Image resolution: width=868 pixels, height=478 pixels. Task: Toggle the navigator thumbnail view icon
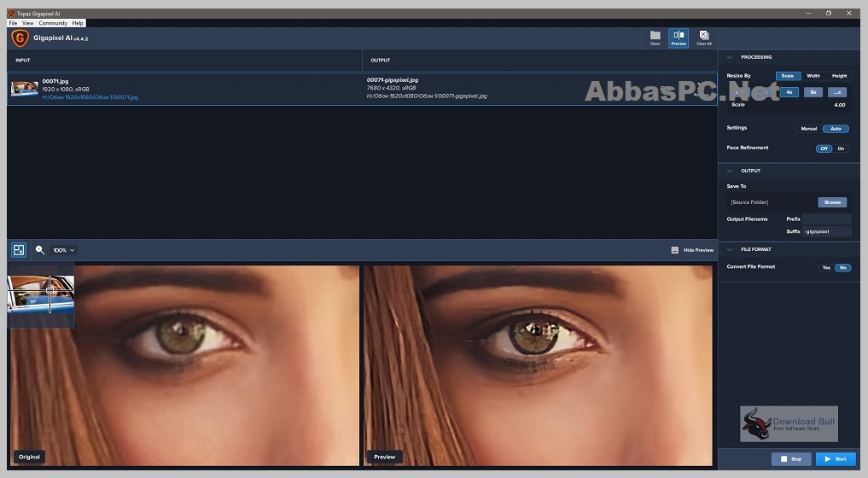[x=19, y=250]
